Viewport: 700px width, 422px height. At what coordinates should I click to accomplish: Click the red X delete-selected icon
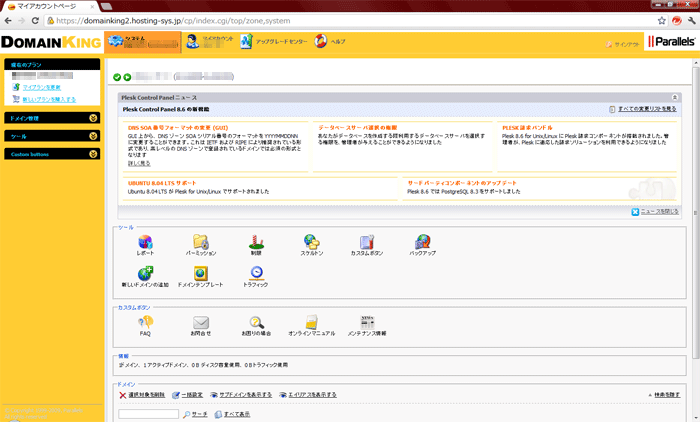[x=123, y=395]
